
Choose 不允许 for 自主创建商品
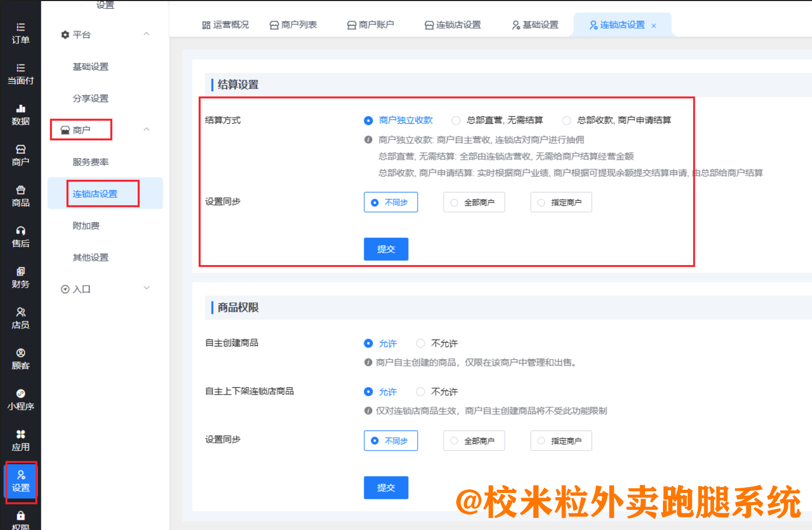point(421,344)
